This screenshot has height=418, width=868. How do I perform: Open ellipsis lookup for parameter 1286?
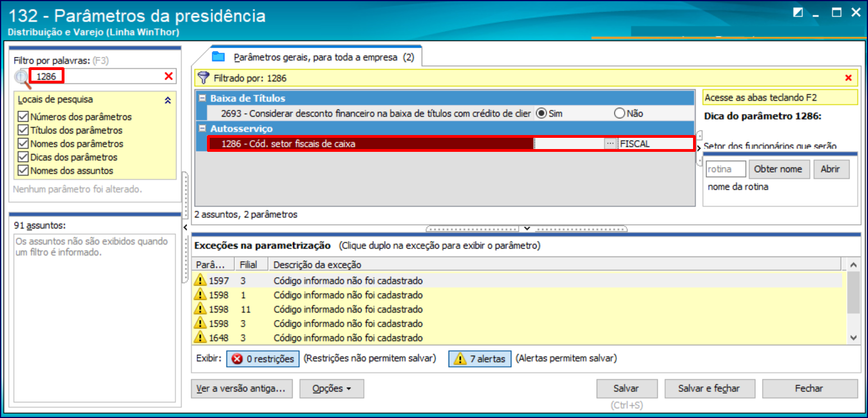[x=610, y=143]
